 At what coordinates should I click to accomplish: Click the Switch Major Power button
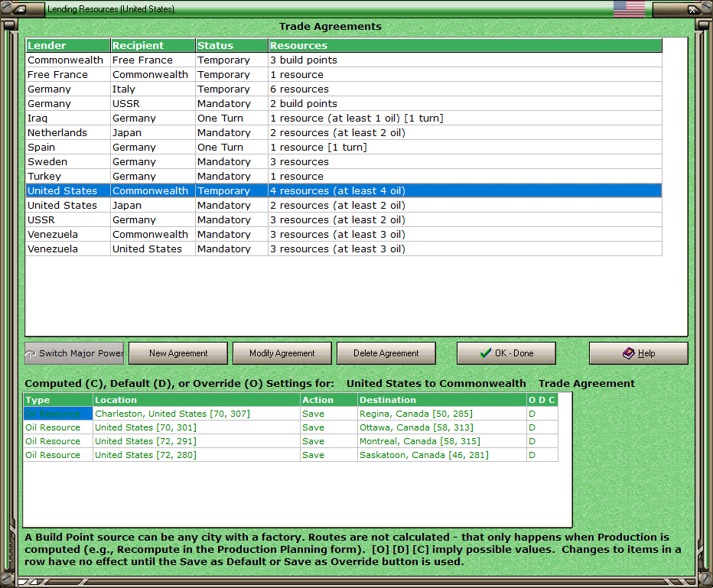pyautogui.click(x=74, y=353)
